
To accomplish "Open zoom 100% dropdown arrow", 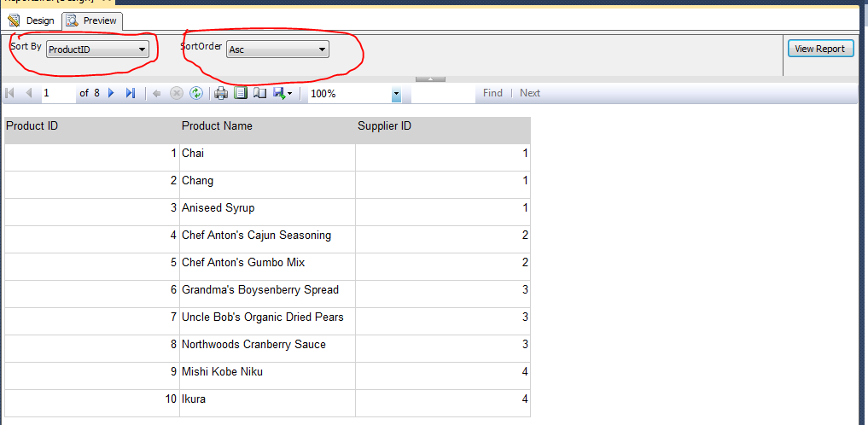I will click(396, 94).
